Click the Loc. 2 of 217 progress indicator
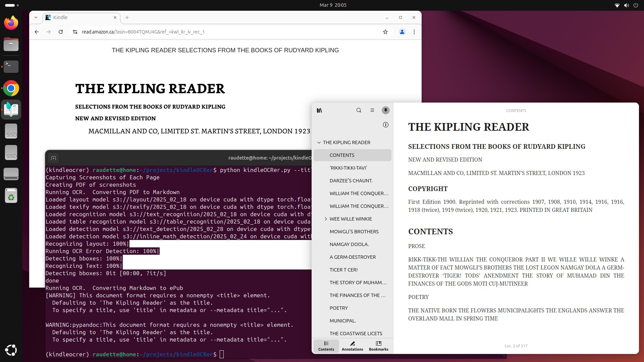Screen dimensions: 644x362 (x=516, y=346)
